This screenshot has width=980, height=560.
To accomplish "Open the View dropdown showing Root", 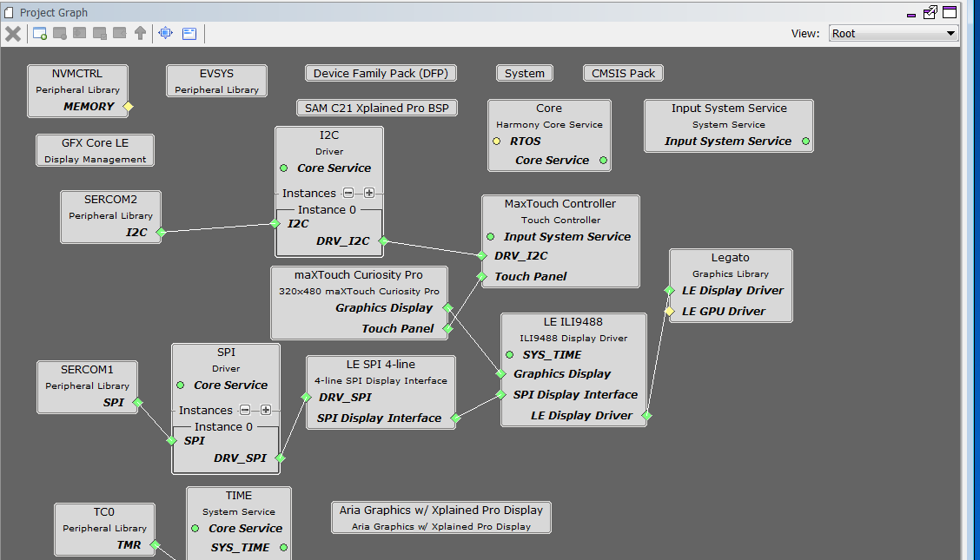I will click(893, 34).
